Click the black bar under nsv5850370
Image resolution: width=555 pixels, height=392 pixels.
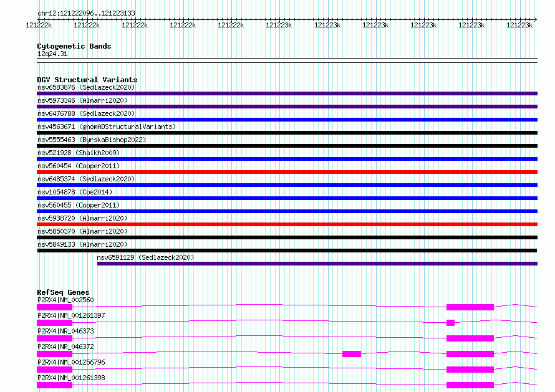point(287,237)
